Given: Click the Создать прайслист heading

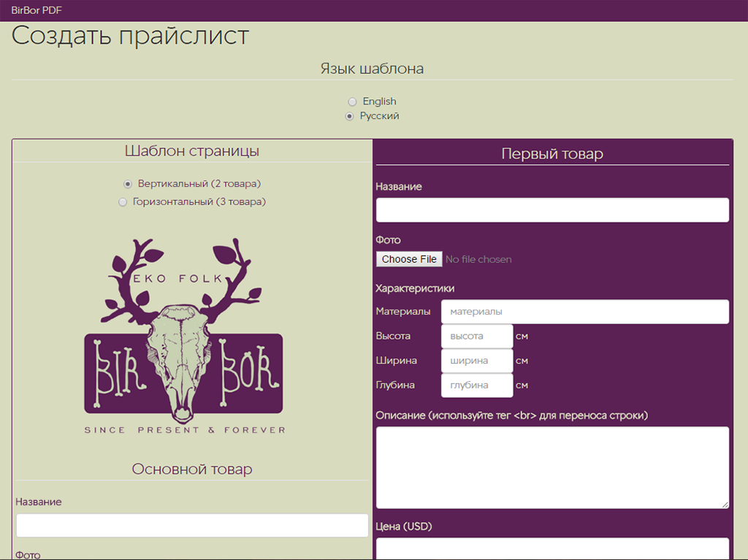Looking at the screenshot, I should click(x=130, y=37).
